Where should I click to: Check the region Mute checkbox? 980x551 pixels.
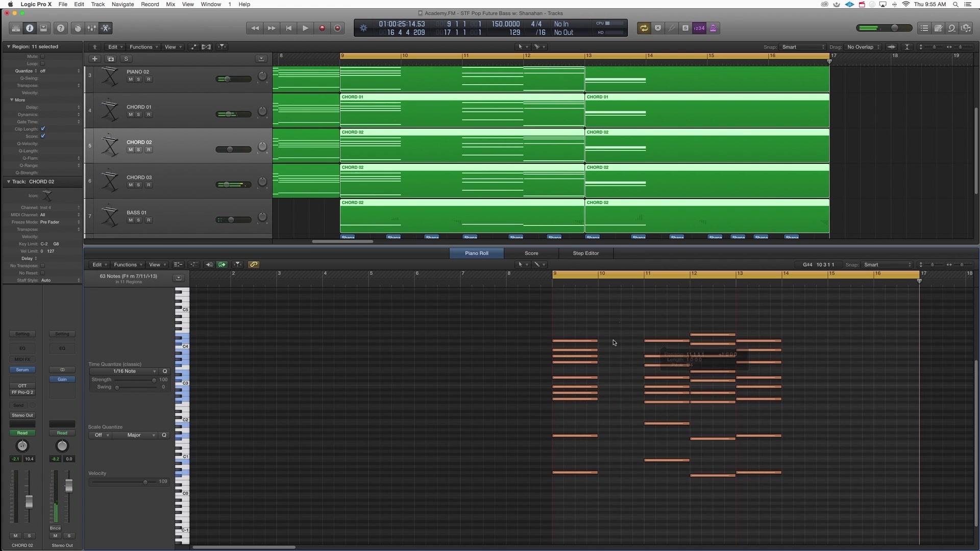click(x=43, y=57)
